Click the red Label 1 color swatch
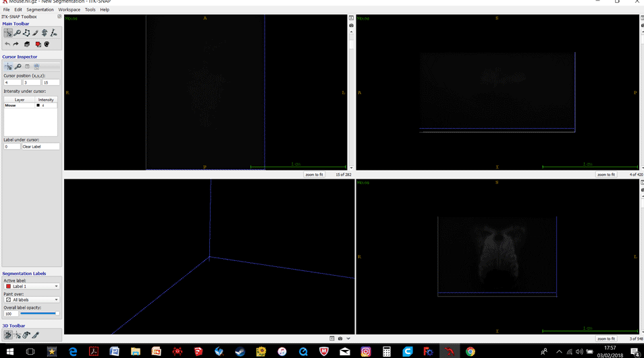The height and width of the screenshot is (358, 644). tap(8, 287)
